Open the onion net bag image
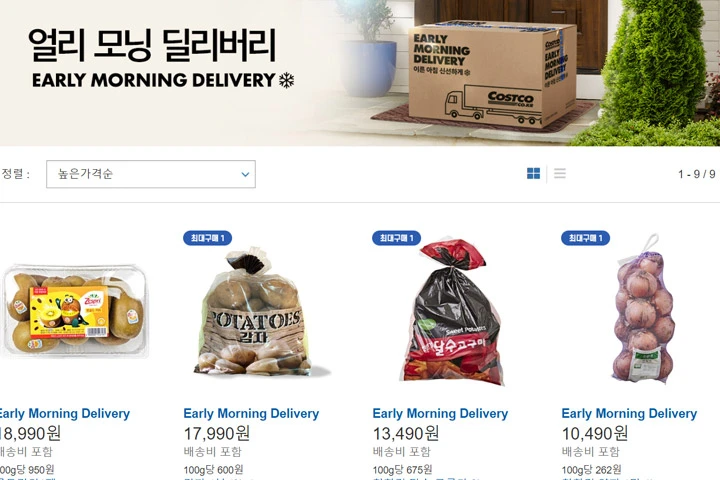Screen dimensions: 720x480 (642, 309)
